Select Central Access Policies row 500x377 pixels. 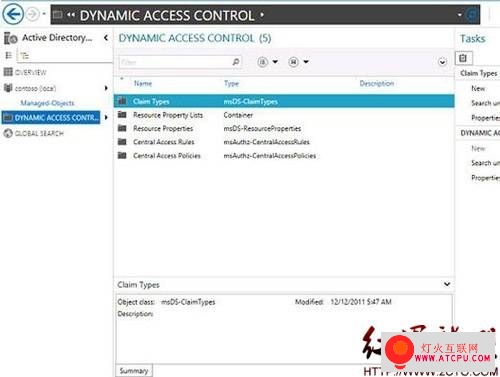click(x=284, y=156)
